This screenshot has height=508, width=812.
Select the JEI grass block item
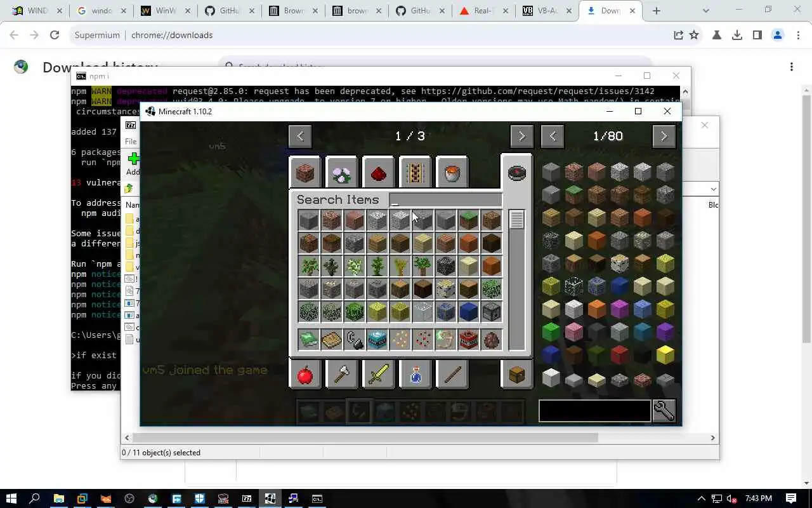573,194
